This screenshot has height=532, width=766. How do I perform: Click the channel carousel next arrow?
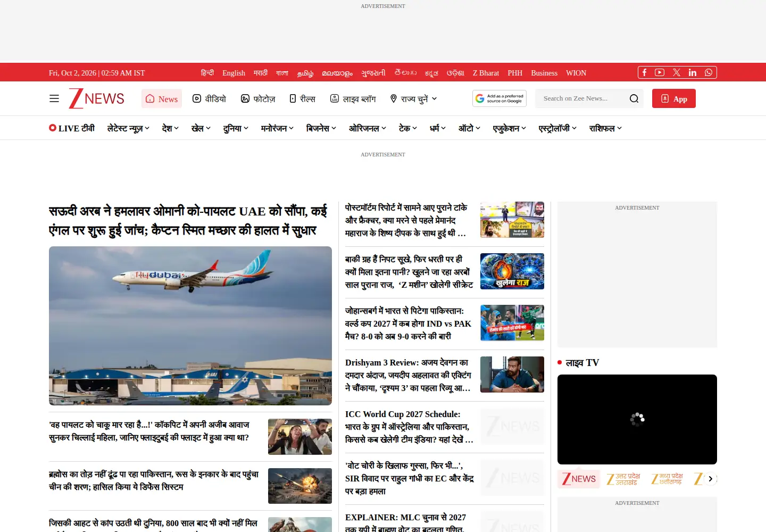pos(710,479)
